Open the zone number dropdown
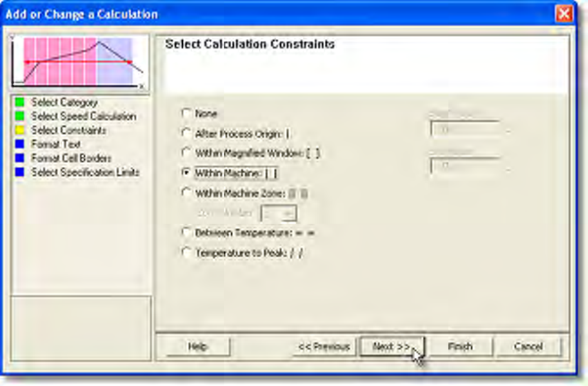This screenshot has height=386, width=588. (x=279, y=213)
